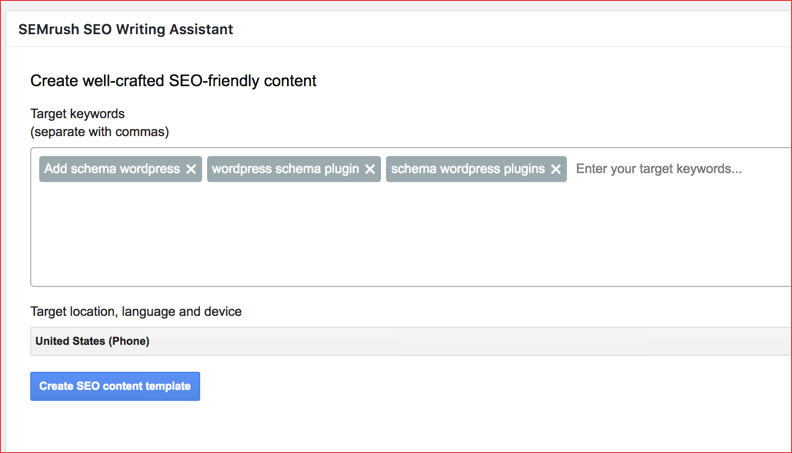Click the SEMrush SEO Writing Assistant title
This screenshot has width=792, height=453.
[126, 29]
